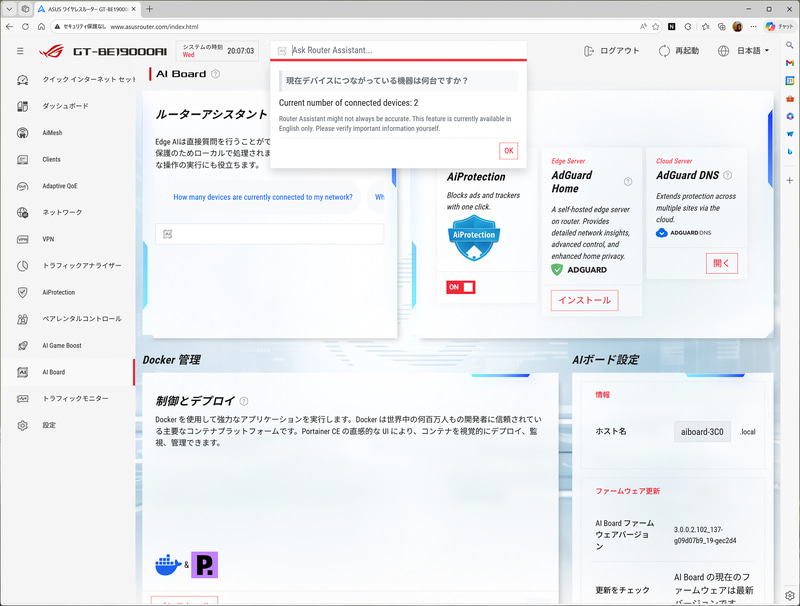Open the AiMesh sidebar icon
Viewport: 800px width, 606px height.
[x=22, y=133]
